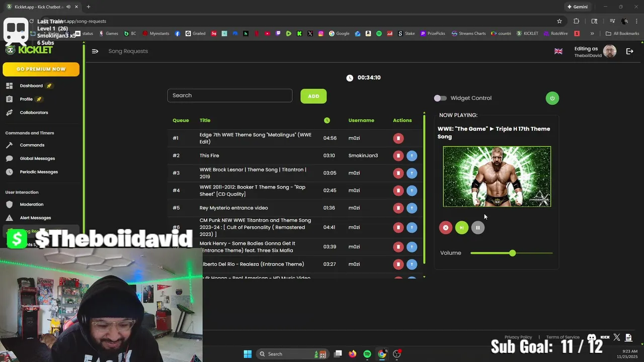Sort by the Queue column header
The height and width of the screenshot is (362, 644).
pos(181,121)
